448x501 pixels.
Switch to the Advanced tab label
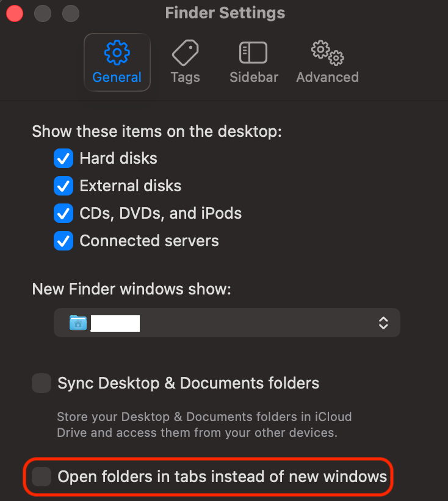click(328, 78)
